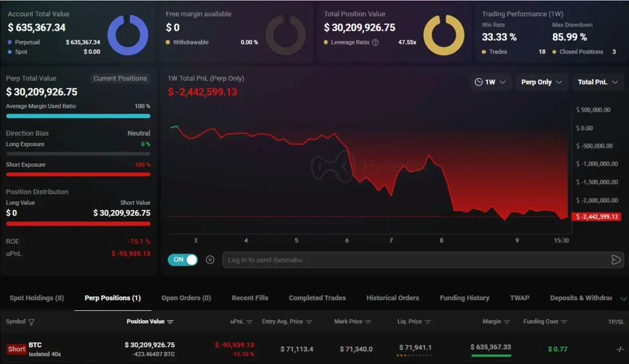The width and height of the screenshot is (629, 364).
Task: Click the 1W Total PnL value $-2,442,599.13
Action: pyautogui.click(x=202, y=92)
